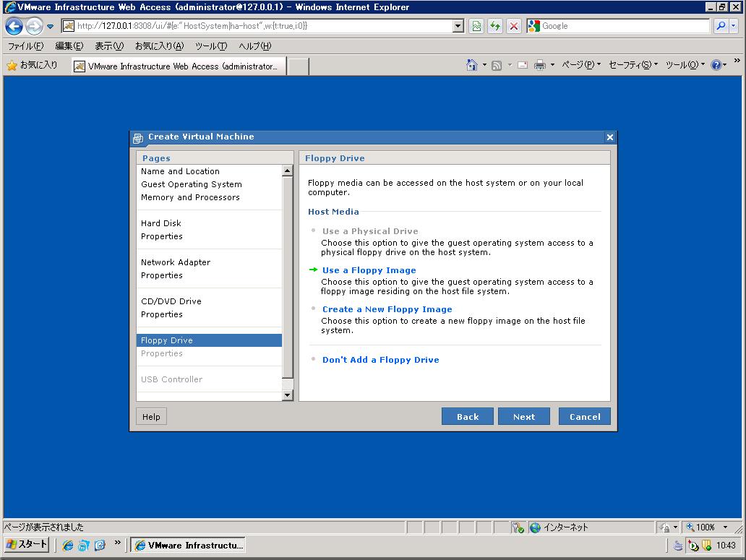Expand the address bar history dropdown
This screenshot has height=560, width=746.
[x=458, y=26]
